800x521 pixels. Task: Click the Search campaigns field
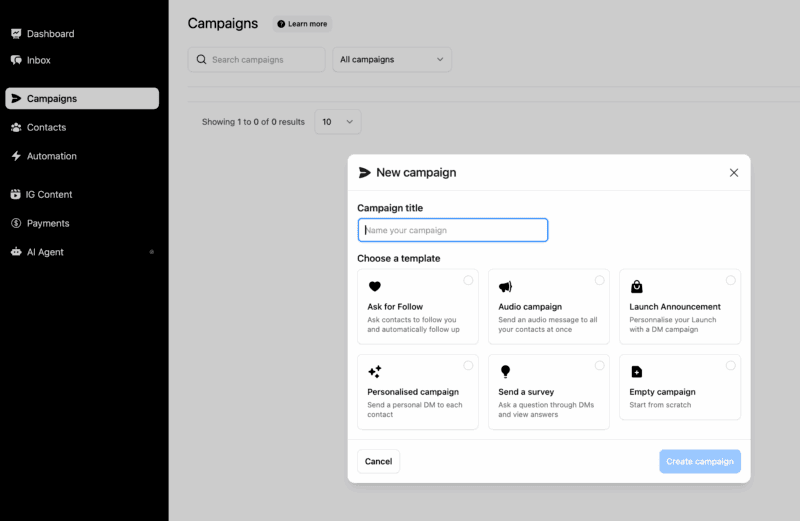(256, 59)
